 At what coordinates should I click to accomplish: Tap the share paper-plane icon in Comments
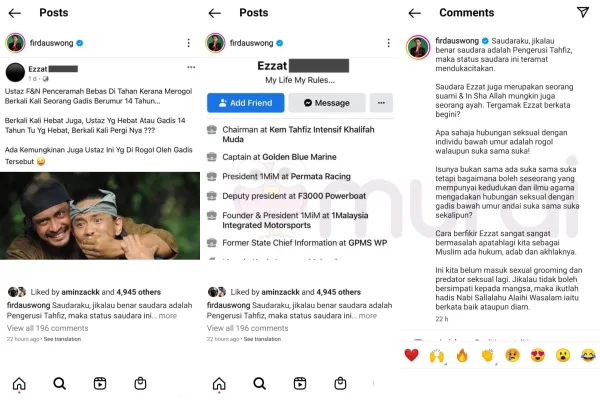click(583, 12)
